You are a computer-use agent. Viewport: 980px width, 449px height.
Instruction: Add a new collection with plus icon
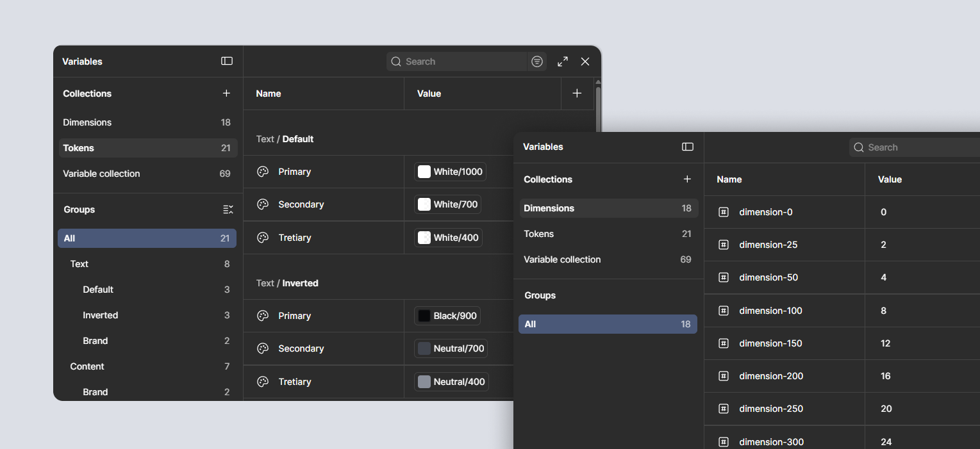[x=226, y=94]
